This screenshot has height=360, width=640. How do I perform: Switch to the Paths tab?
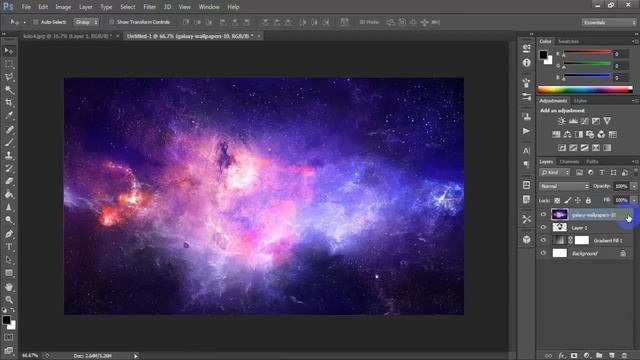point(592,162)
